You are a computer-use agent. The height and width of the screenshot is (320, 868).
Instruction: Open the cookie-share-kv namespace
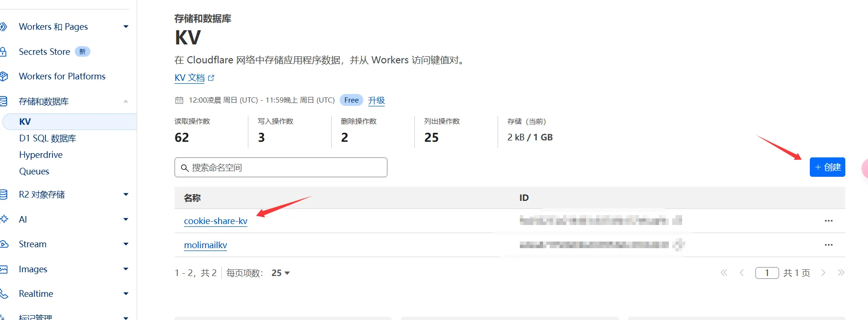tap(216, 221)
